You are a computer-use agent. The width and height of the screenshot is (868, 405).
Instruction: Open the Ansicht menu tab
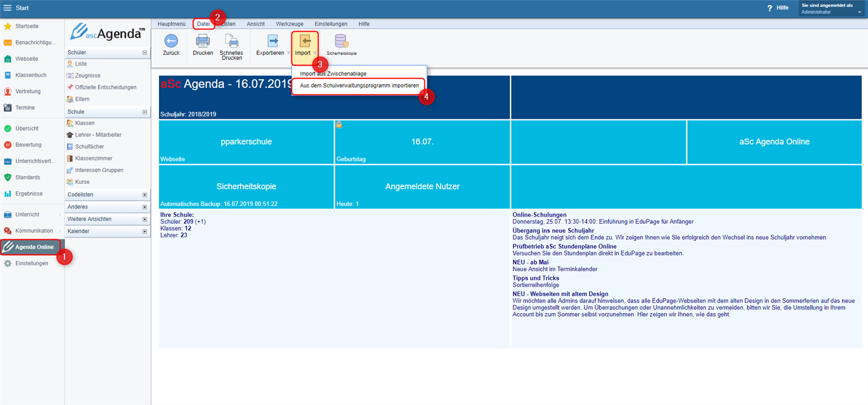pos(256,24)
